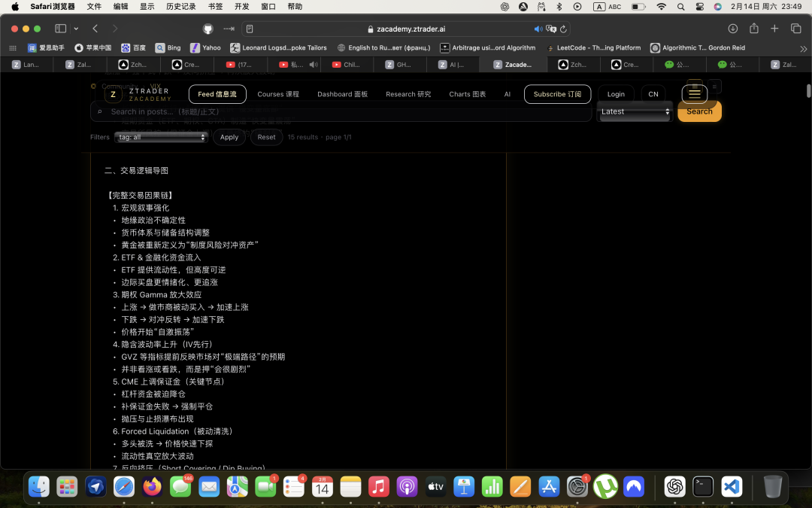Switch site language with the CN button

pyautogui.click(x=653, y=94)
